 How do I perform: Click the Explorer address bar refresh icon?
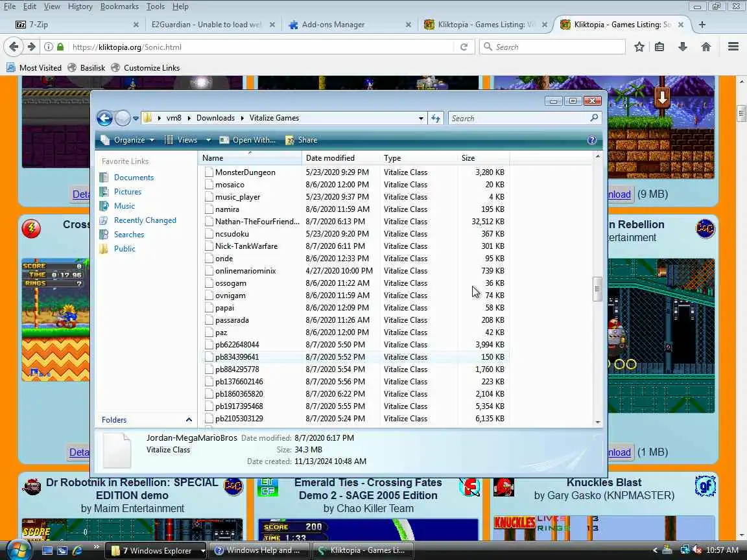(436, 118)
